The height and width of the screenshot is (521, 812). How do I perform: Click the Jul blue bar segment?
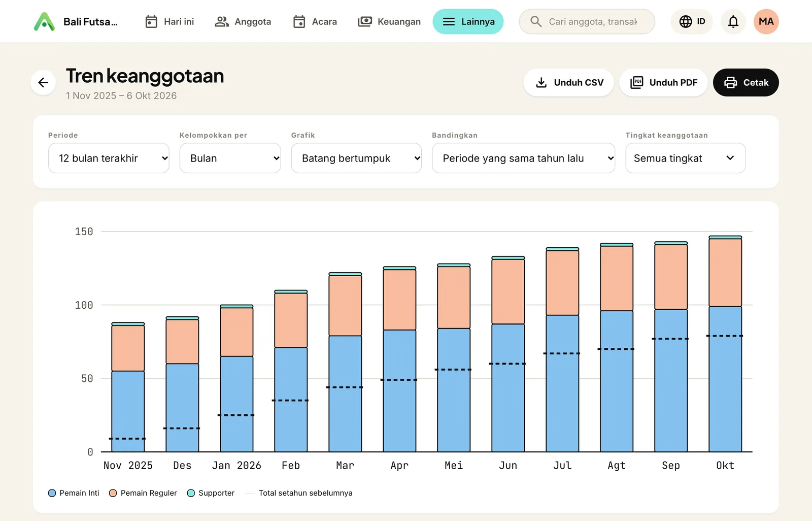562,383
